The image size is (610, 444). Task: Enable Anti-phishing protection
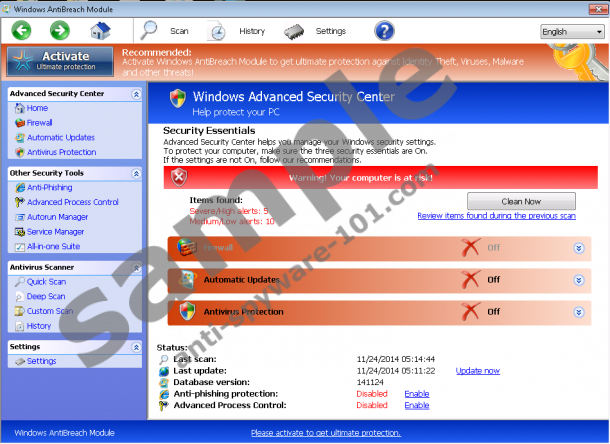click(416, 394)
